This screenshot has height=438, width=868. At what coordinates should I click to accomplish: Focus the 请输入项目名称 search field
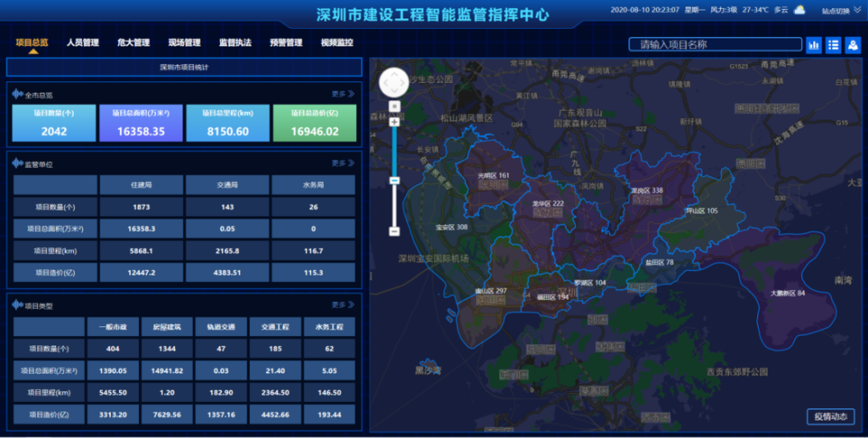pyautogui.click(x=715, y=44)
